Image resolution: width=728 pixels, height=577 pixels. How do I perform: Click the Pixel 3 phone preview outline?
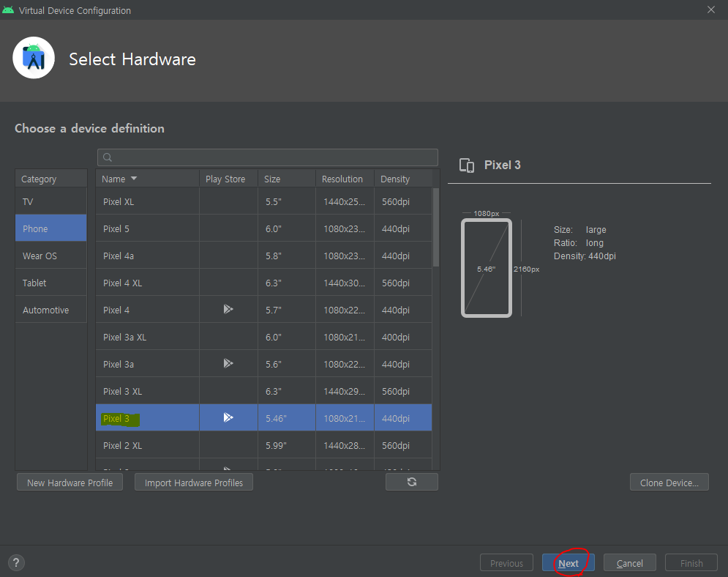click(x=486, y=268)
